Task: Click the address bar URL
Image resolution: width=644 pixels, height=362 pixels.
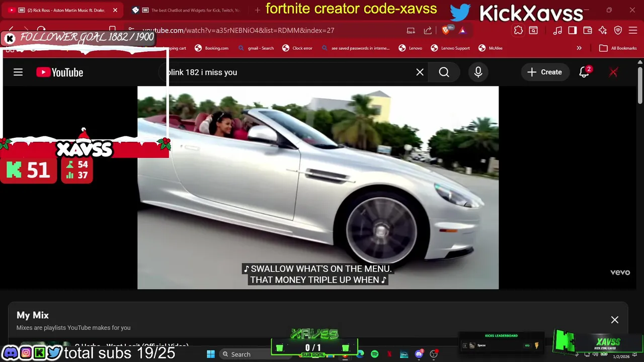Action: [x=238, y=30]
